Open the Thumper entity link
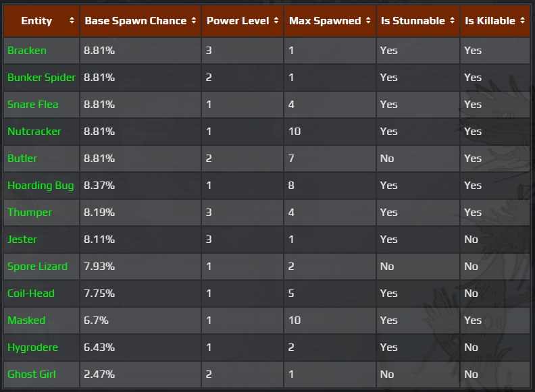 [30, 213]
